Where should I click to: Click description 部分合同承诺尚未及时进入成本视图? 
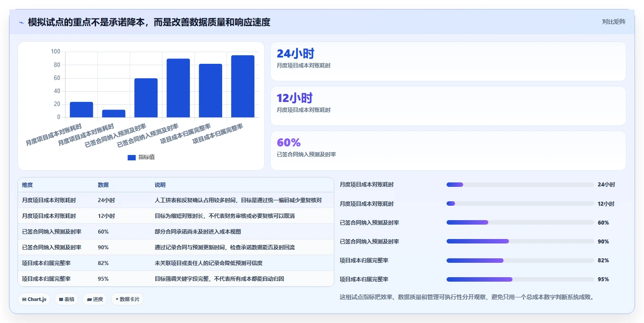tap(198, 232)
